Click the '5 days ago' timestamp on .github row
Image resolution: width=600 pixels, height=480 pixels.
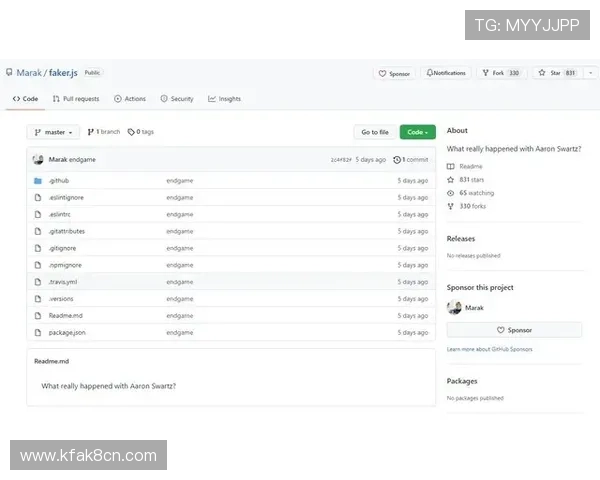pos(412,181)
